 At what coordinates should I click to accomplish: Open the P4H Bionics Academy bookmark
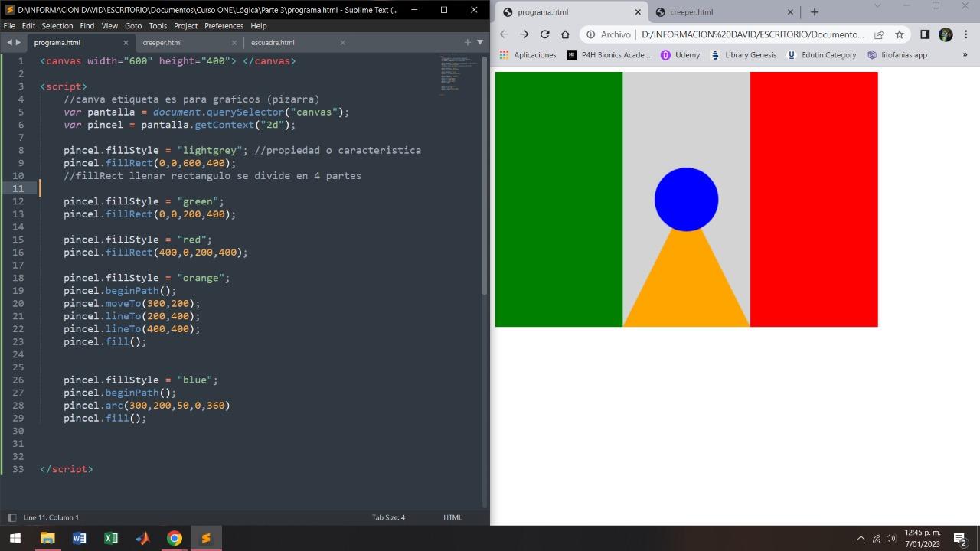point(609,55)
